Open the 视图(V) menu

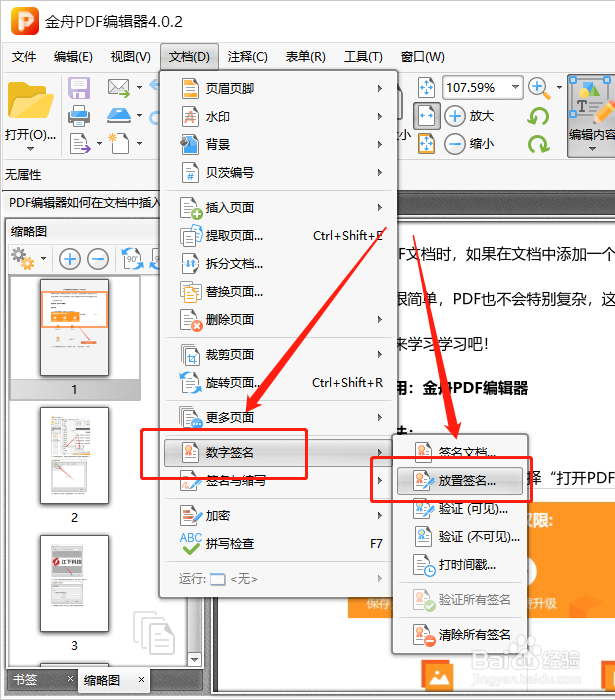click(130, 57)
